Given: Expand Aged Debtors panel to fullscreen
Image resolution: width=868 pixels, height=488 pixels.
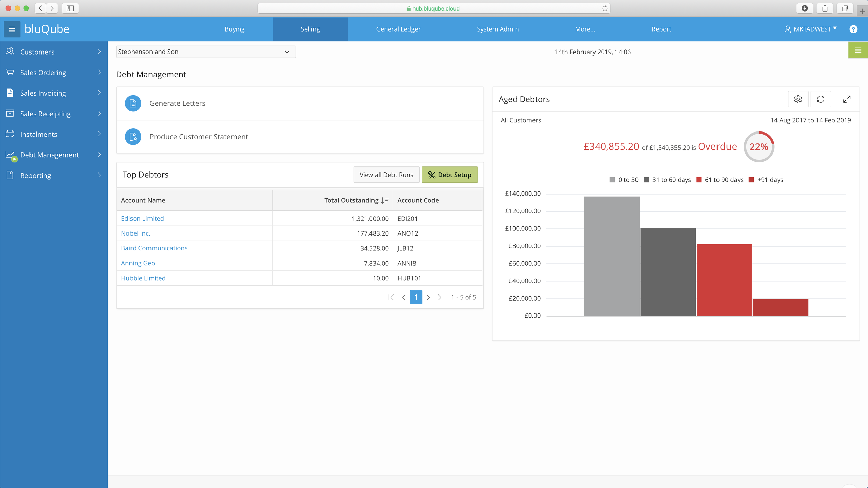Looking at the screenshot, I should (x=846, y=99).
